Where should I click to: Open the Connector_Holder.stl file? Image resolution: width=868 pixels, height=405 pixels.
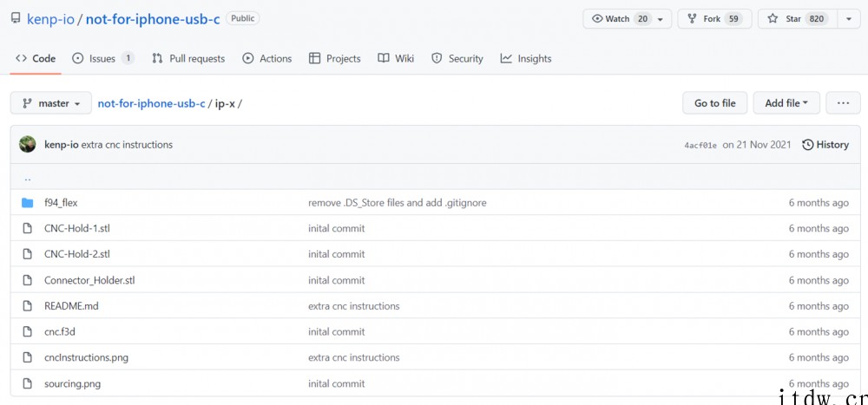[89, 280]
